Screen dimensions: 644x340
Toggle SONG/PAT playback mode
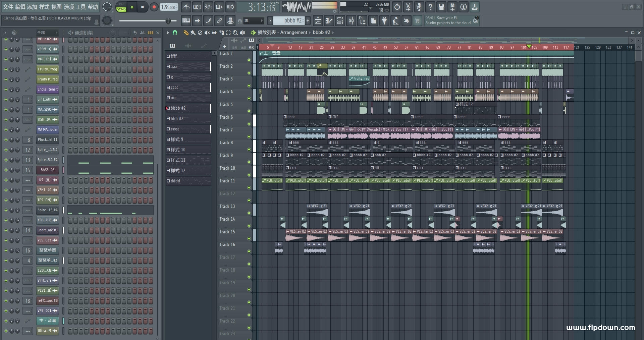121,7
